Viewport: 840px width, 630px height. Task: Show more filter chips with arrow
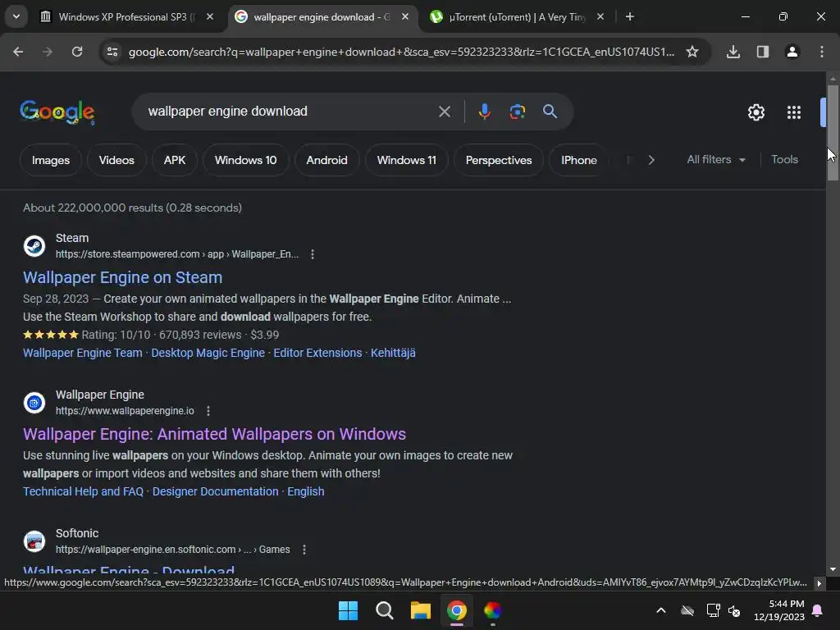pyautogui.click(x=651, y=160)
